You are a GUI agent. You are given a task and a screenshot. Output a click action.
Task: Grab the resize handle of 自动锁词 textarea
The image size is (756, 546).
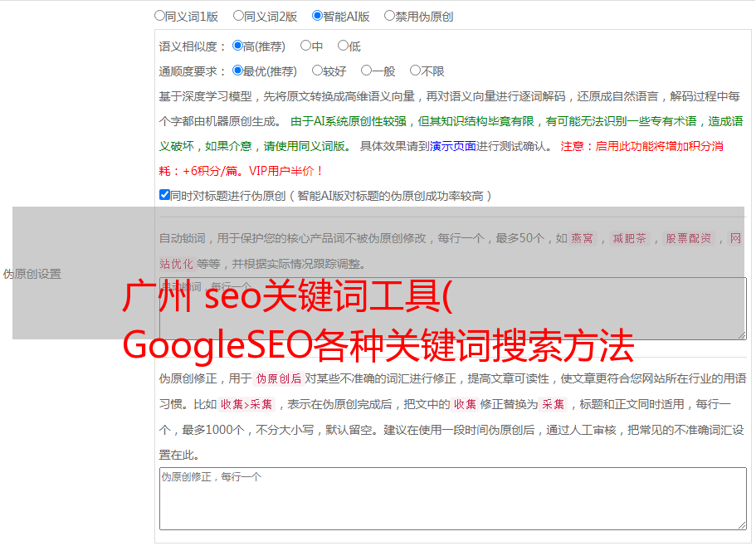point(742,335)
